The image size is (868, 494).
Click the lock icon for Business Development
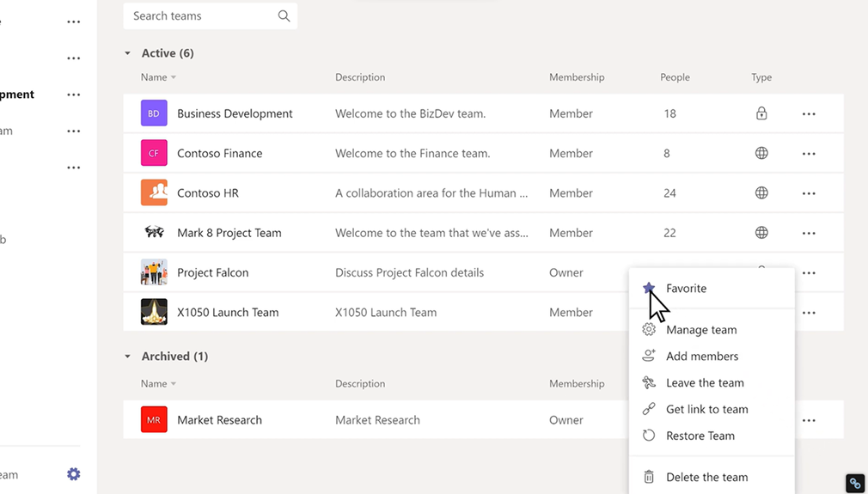point(761,113)
